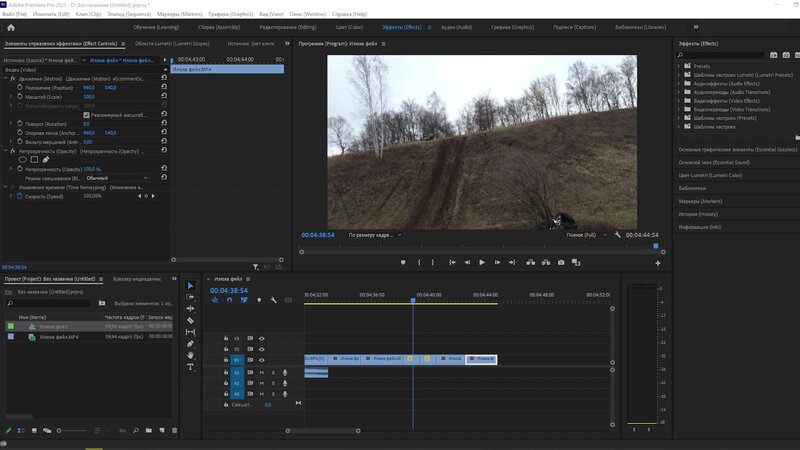Open History panel
Viewport: 800px width, 450px height.
coord(698,214)
